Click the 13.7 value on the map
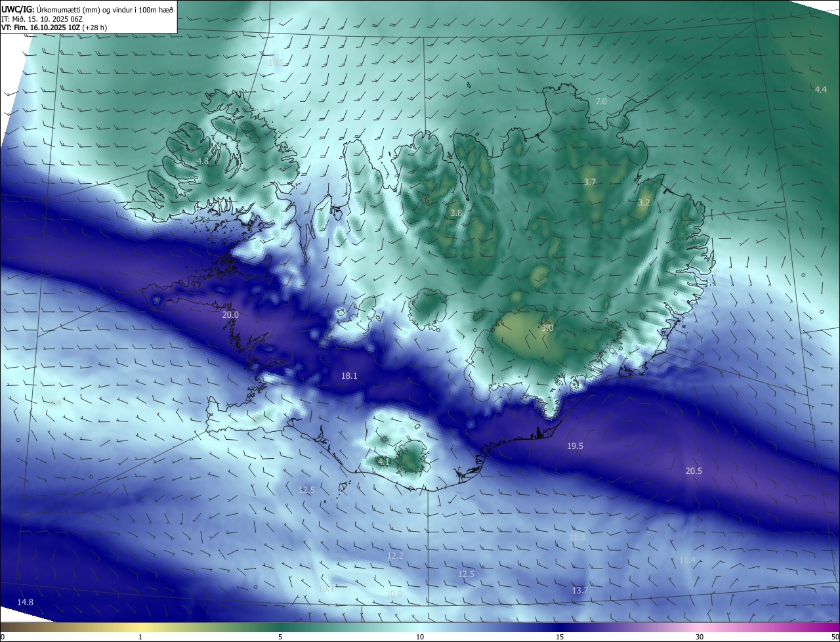Image resolution: width=840 pixels, height=642 pixels. click(x=579, y=591)
